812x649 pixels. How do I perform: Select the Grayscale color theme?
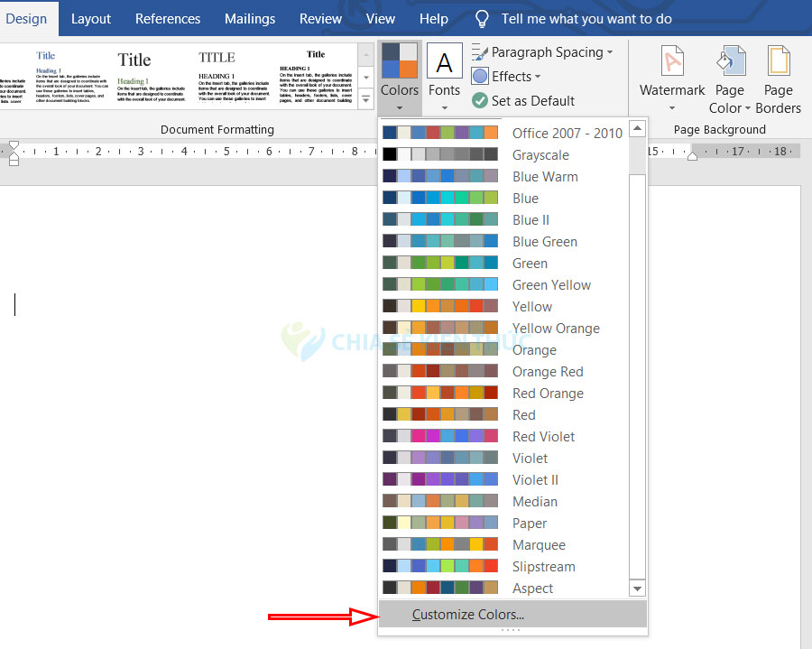[x=540, y=155]
